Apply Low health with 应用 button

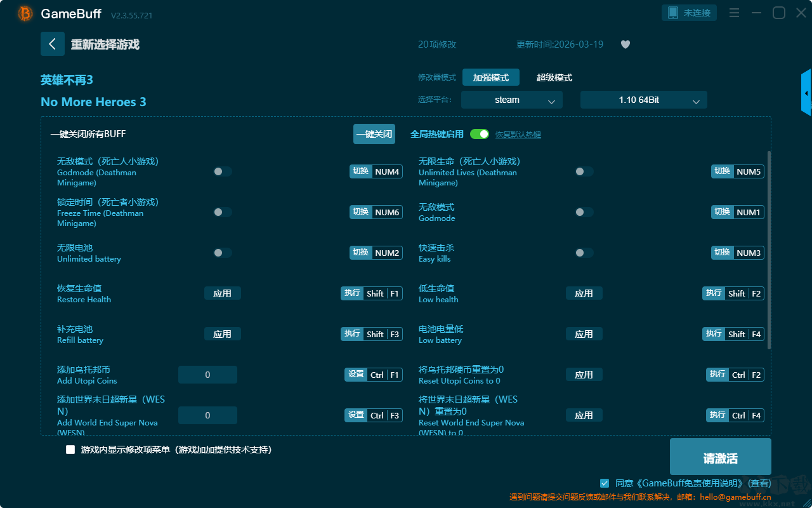pos(584,293)
